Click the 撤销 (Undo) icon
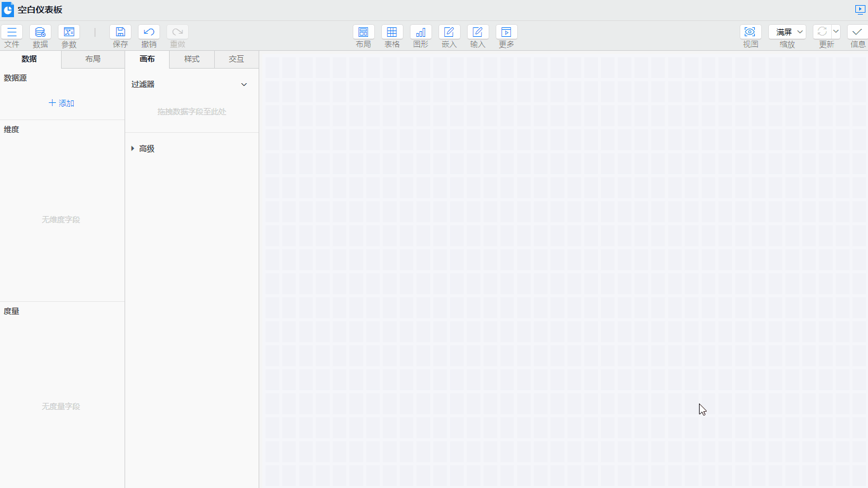The width and height of the screenshot is (868, 488). [x=149, y=32]
